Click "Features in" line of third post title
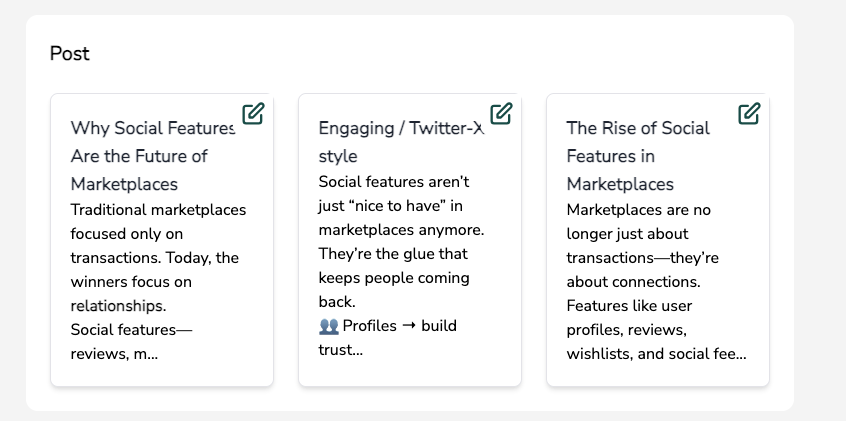 (x=611, y=156)
